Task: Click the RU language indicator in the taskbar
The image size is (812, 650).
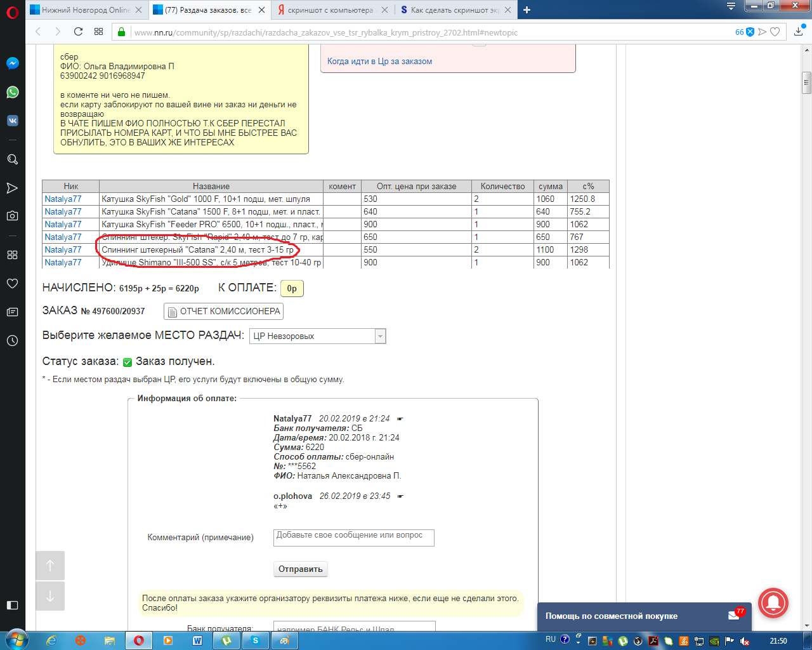Action: [x=551, y=639]
